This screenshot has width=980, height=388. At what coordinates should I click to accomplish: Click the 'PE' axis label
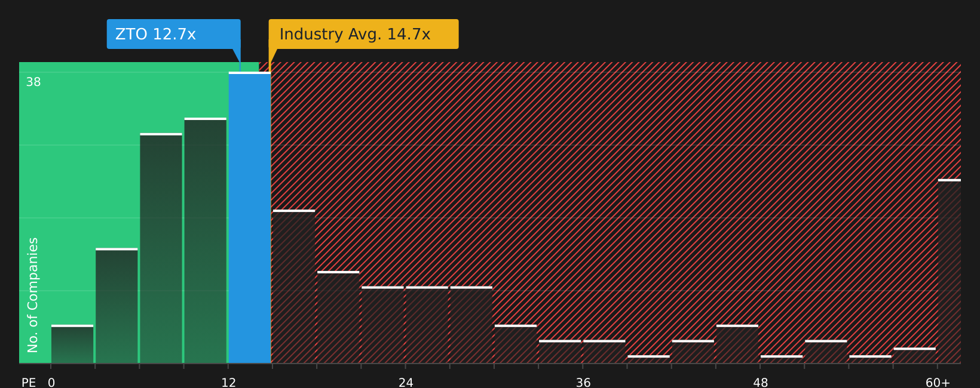29,383
